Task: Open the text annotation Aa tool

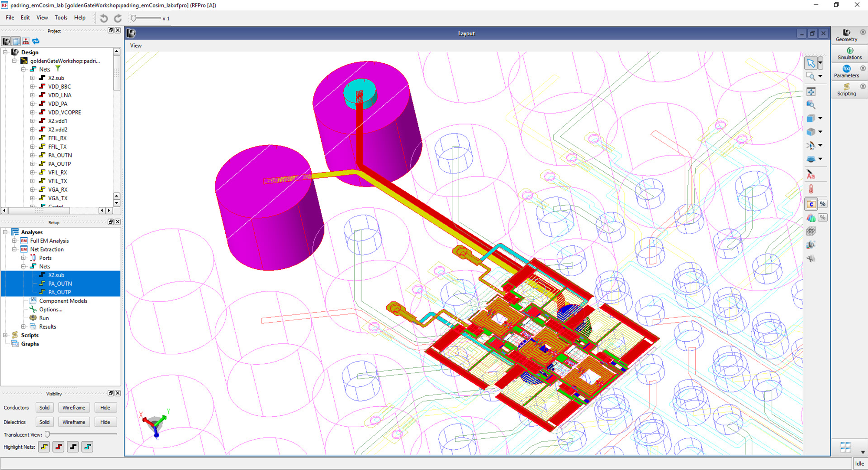Action: coord(811,174)
